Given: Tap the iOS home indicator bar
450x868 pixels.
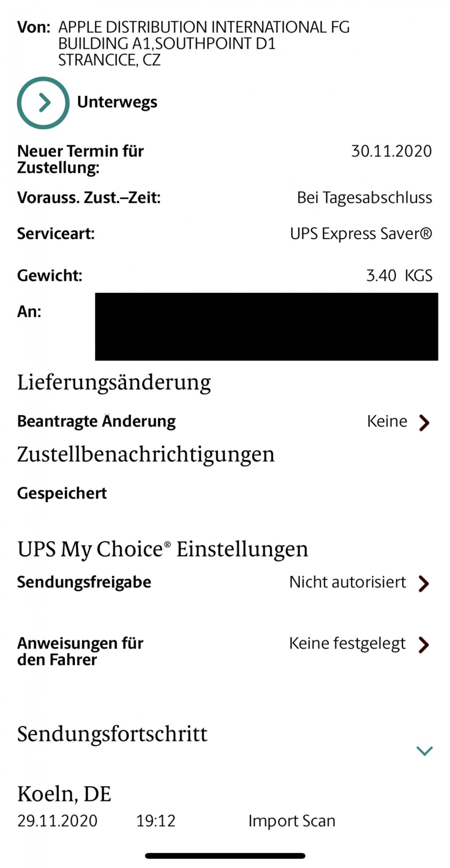Looking at the screenshot, I should click(225, 856).
